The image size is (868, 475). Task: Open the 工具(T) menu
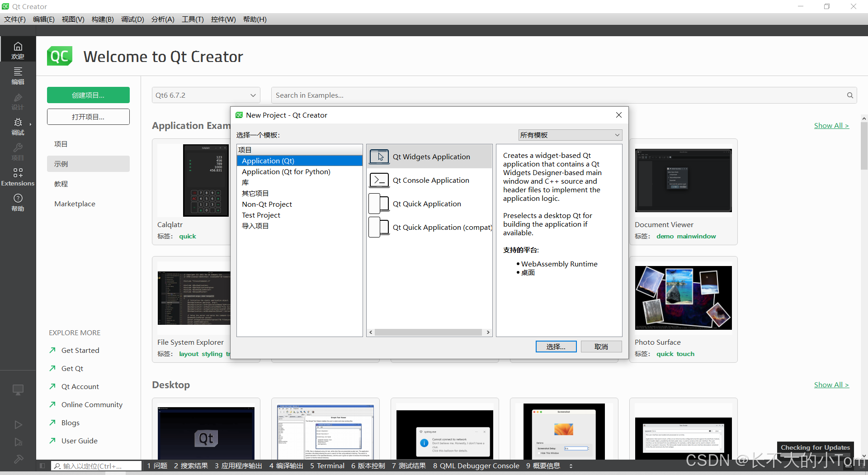tap(193, 19)
